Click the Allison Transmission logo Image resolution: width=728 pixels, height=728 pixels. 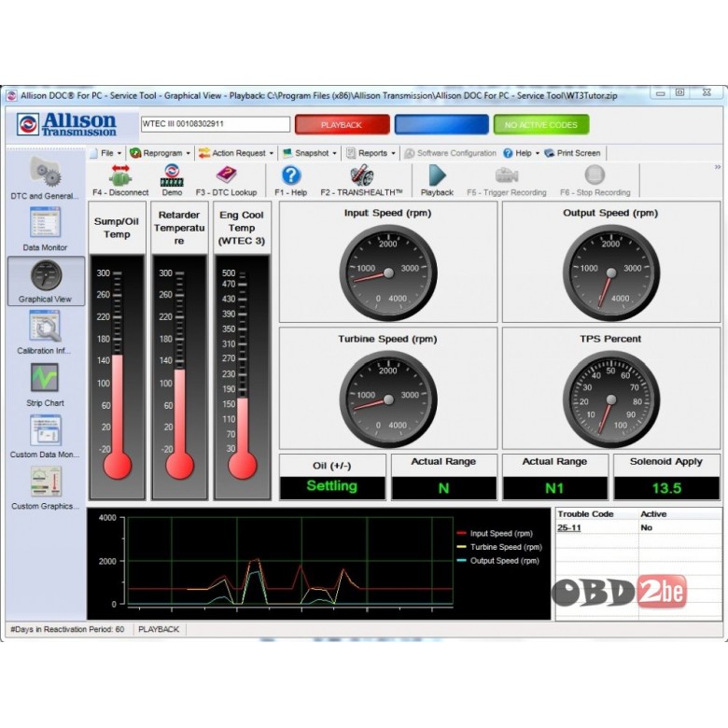[66, 124]
